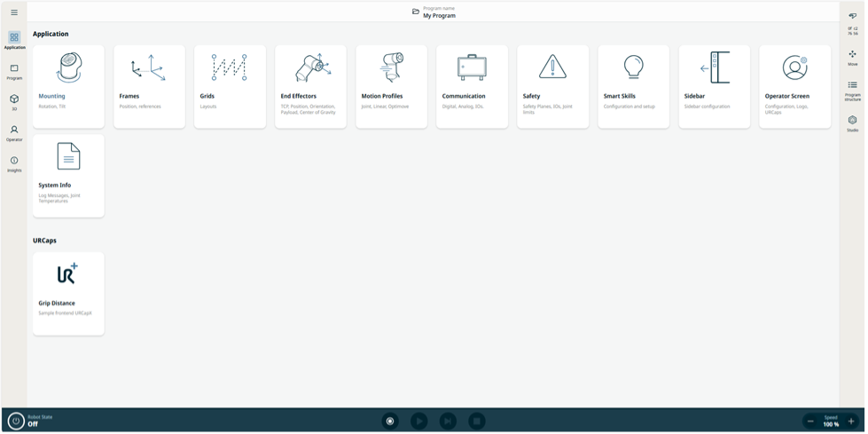
Task: Open the Motion Profiles tile
Action: click(391, 86)
